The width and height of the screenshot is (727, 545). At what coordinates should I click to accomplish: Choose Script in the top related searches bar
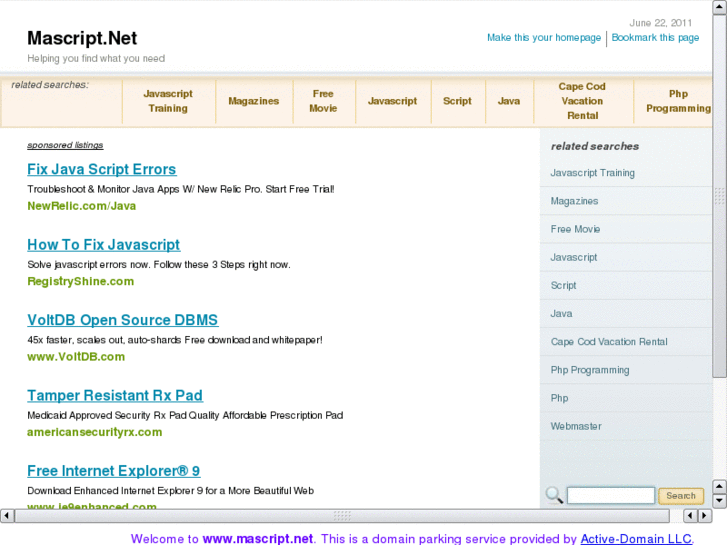457,101
